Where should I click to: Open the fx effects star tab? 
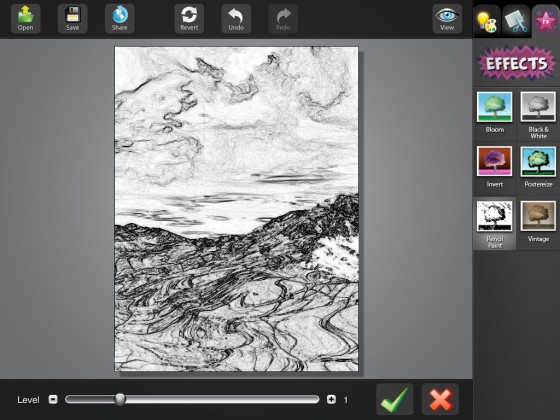545,21
